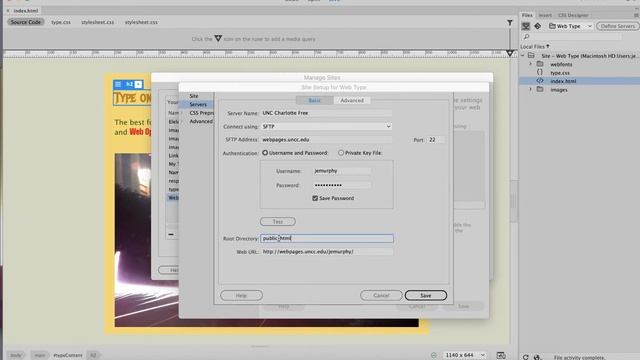Image resolution: width=640 pixels, height=360 pixels.
Task: Switch to the Advanced tab
Action: point(352,100)
